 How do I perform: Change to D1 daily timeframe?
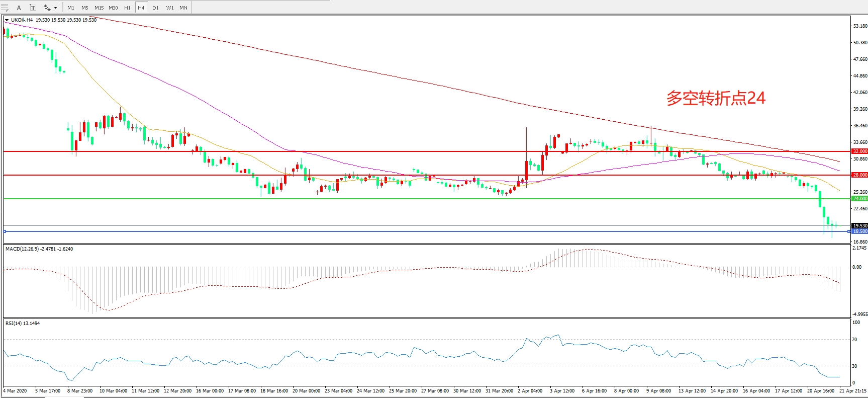click(155, 8)
